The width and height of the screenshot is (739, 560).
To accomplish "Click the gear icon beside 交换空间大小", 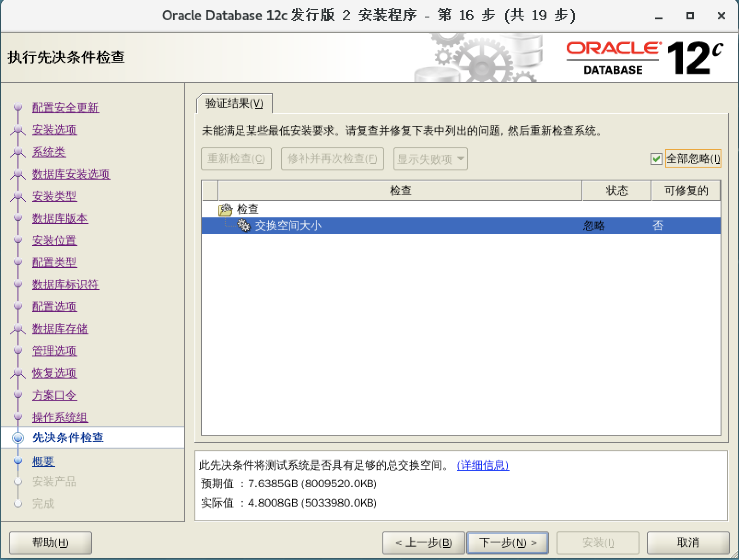I will 243,225.
